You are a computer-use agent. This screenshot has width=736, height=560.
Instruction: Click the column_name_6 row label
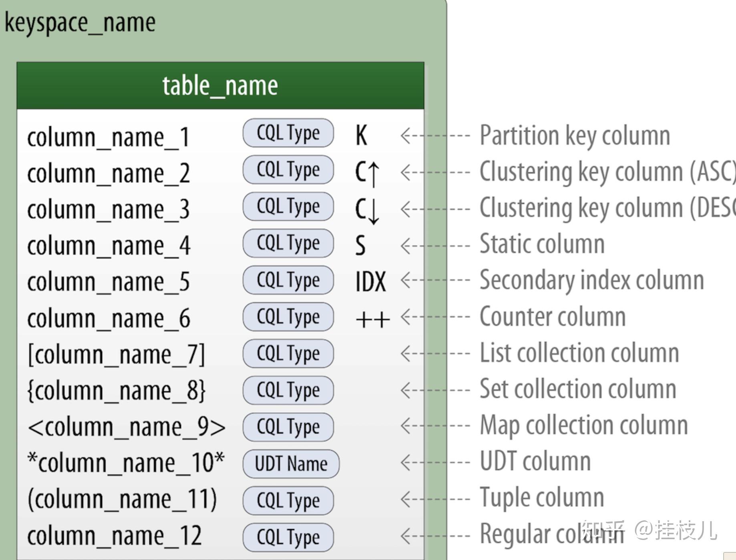tap(109, 318)
